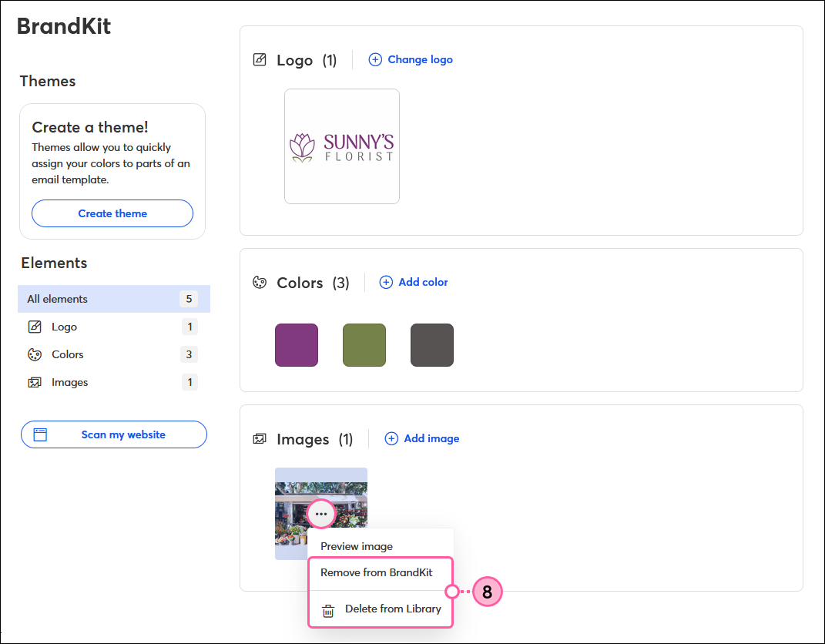Click the Sunny's Florist logo thumbnail
The image size is (825, 644).
click(x=342, y=146)
